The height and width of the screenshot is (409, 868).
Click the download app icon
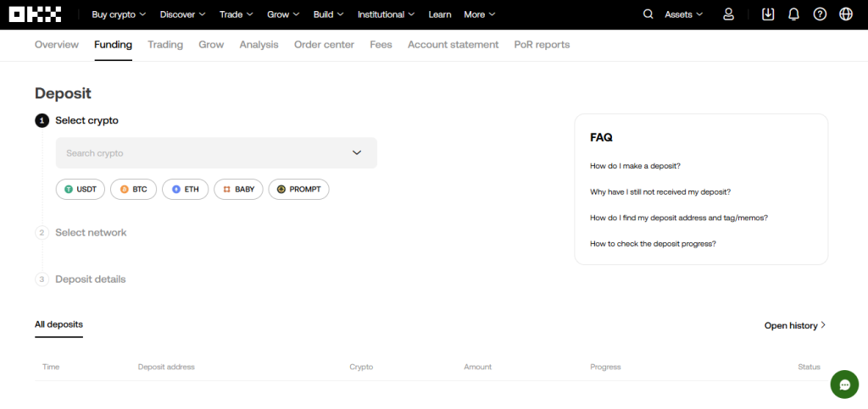click(768, 14)
